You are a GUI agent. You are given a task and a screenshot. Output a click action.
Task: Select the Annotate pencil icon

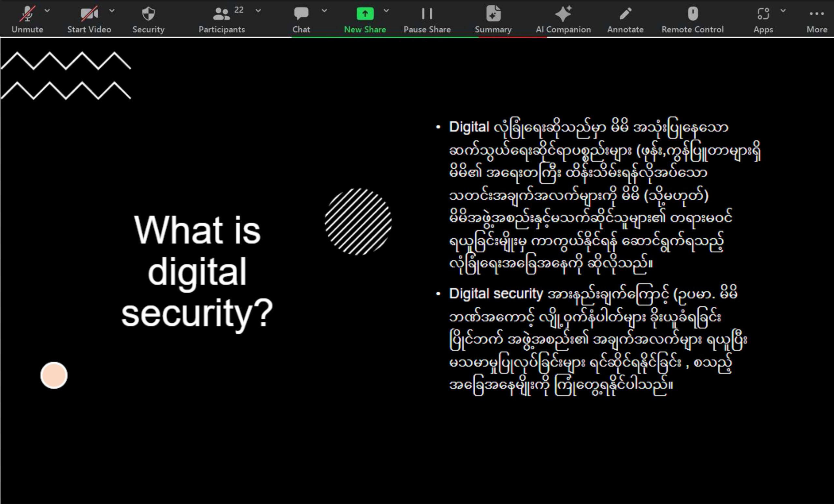point(625,14)
